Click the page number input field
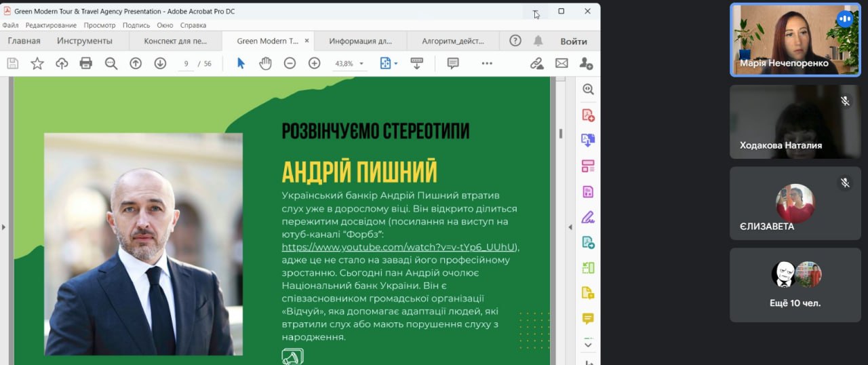Image resolution: width=868 pixels, height=365 pixels. [184, 64]
